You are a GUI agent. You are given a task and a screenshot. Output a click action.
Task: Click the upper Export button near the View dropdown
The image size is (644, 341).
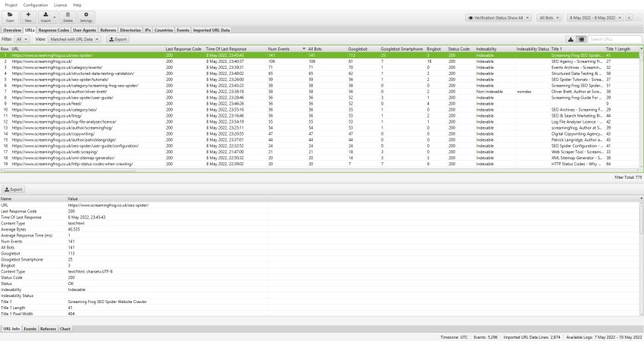(x=118, y=39)
